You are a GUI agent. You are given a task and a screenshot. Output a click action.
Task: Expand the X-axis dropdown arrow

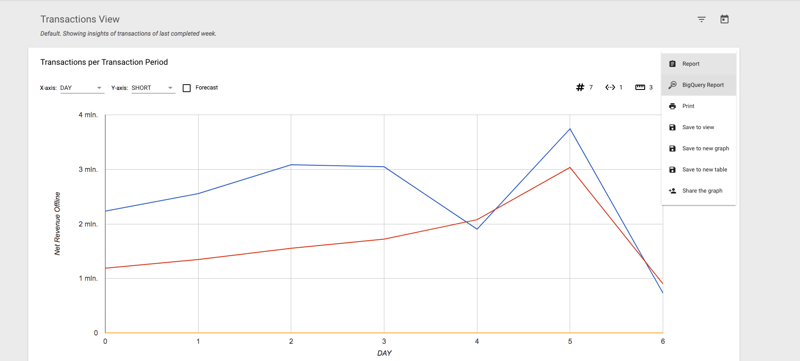click(x=99, y=88)
